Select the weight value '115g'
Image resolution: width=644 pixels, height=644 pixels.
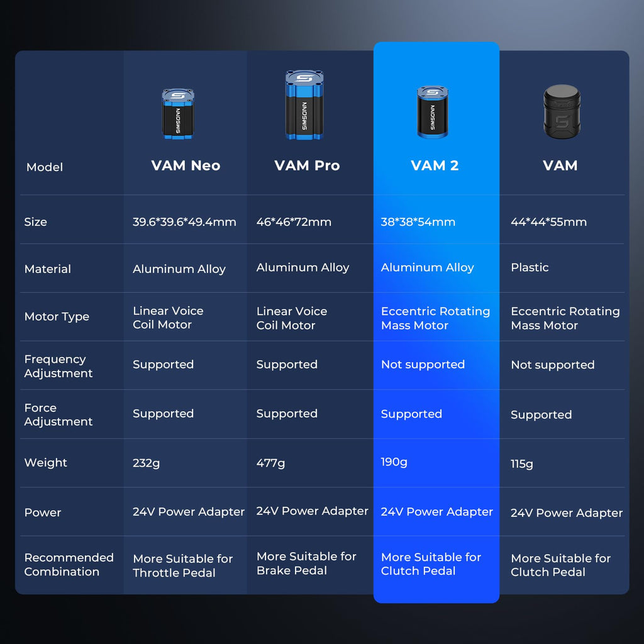(x=522, y=464)
